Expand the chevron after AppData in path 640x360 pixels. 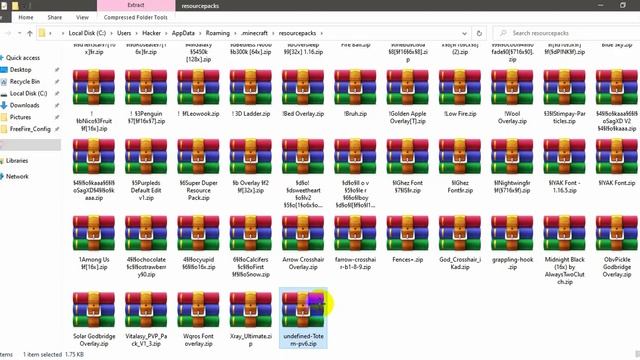(200, 33)
